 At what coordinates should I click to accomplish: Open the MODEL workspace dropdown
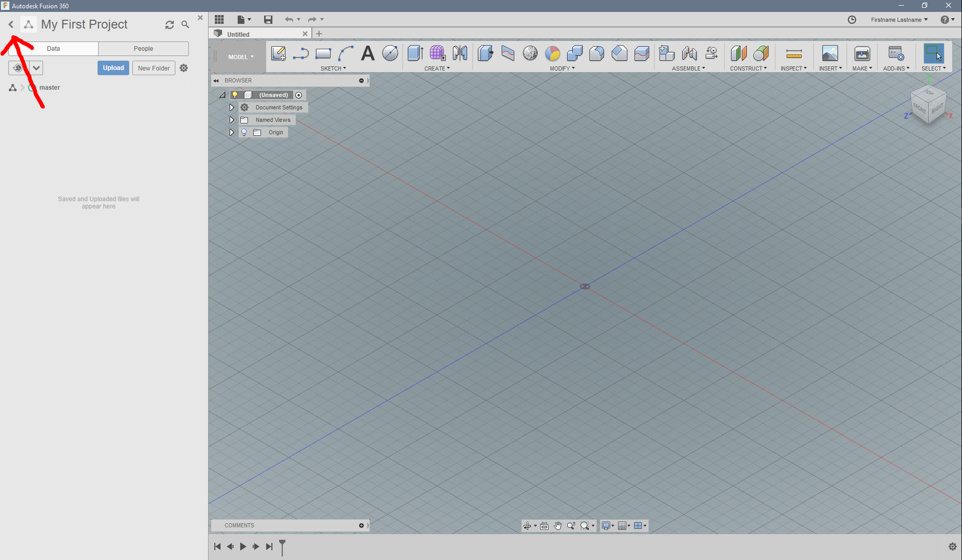pyautogui.click(x=241, y=57)
